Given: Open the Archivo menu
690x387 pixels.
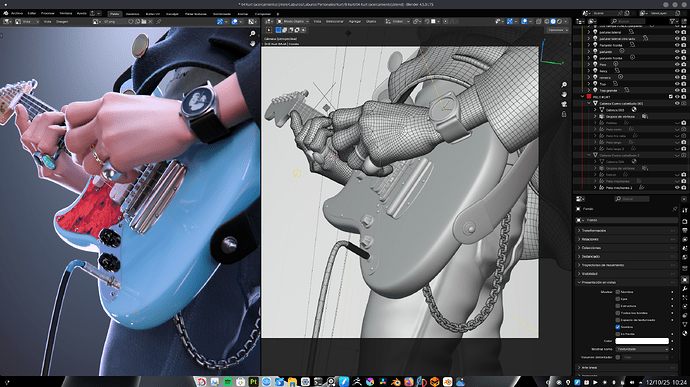Looking at the screenshot, I should (17, 13).
